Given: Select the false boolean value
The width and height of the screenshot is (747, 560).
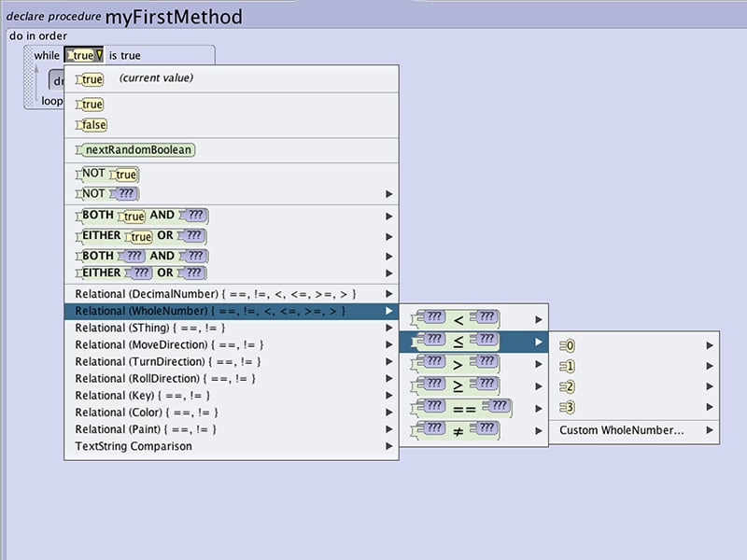Looking at the screenshot, I should coord(92,125).
